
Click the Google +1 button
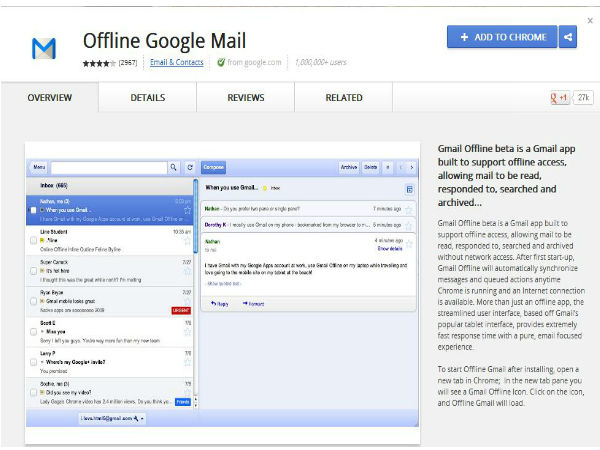tap(559, 97)
